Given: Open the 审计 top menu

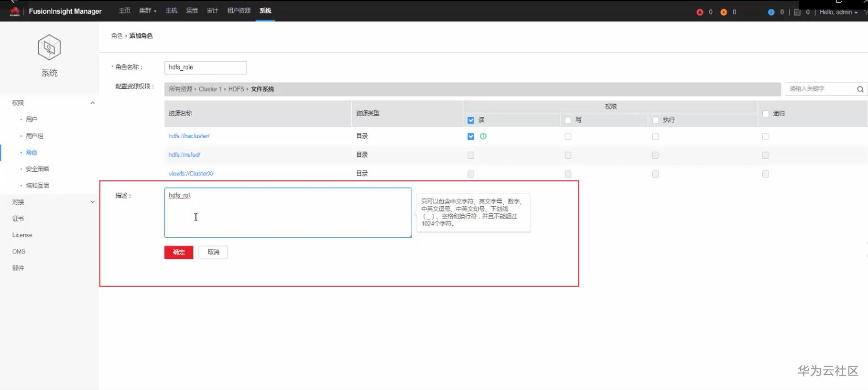Looking at the screenshot, I should pyautogui.click(x=213, y=11).
